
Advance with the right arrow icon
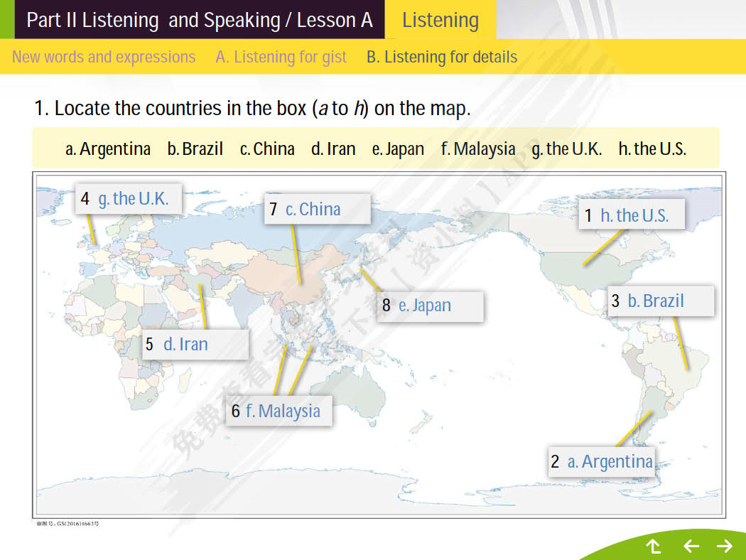(725, 546)
